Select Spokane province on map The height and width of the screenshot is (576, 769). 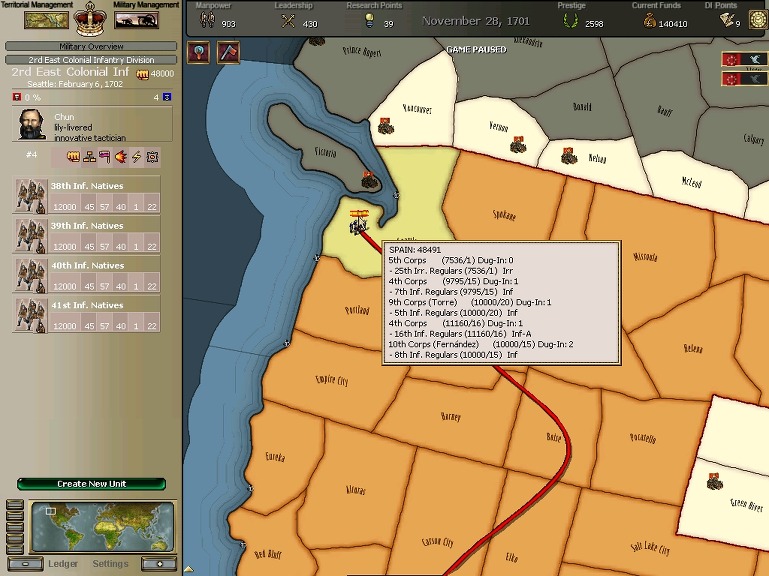click(504, 214)
